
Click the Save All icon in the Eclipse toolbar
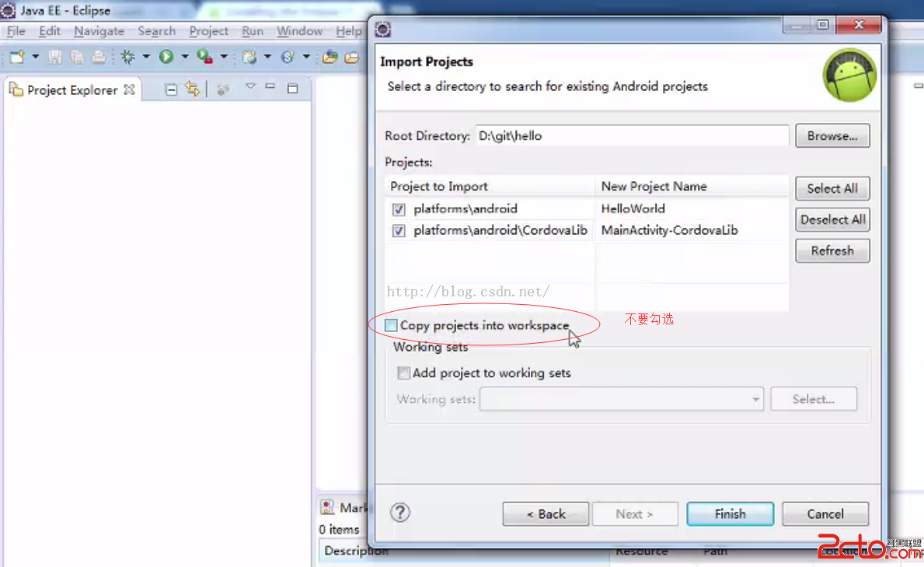(x=77, y=57)
